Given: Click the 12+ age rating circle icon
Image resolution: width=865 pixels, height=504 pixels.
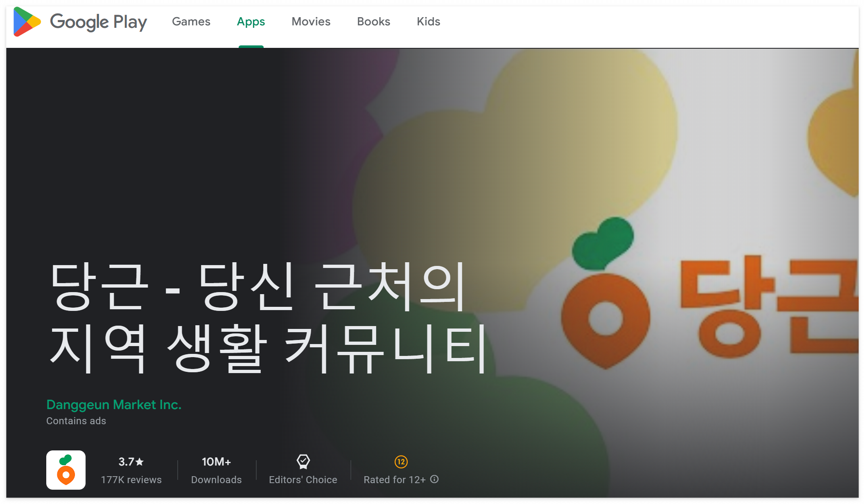Looking at the screenshot, I should (x=401, y=462).
